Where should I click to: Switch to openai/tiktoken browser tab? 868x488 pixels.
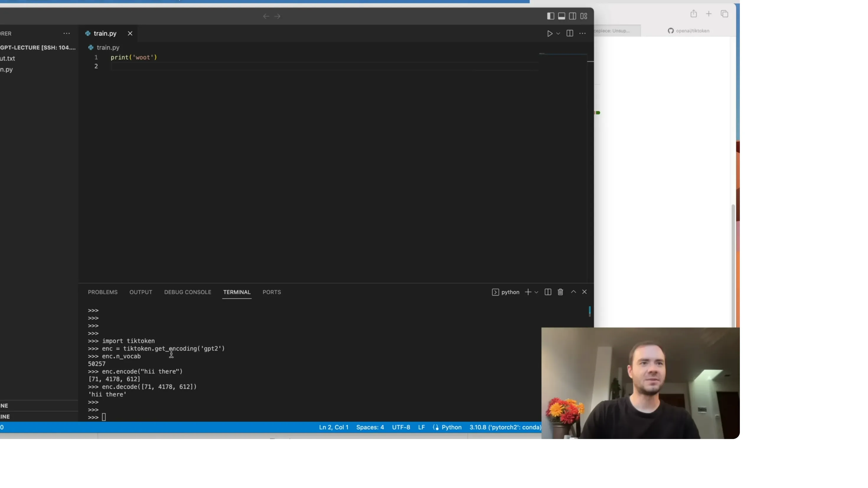(688, 31)
